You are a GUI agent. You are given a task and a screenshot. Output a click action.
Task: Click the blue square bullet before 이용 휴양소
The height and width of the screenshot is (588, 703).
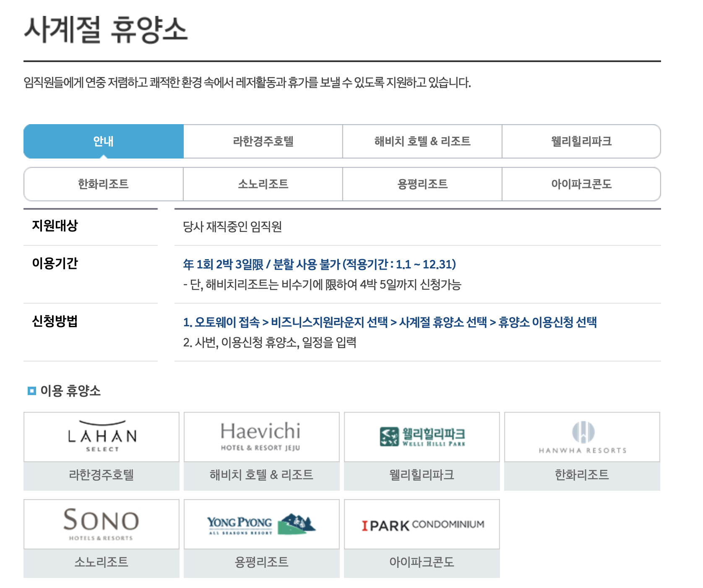click(32, 391)
